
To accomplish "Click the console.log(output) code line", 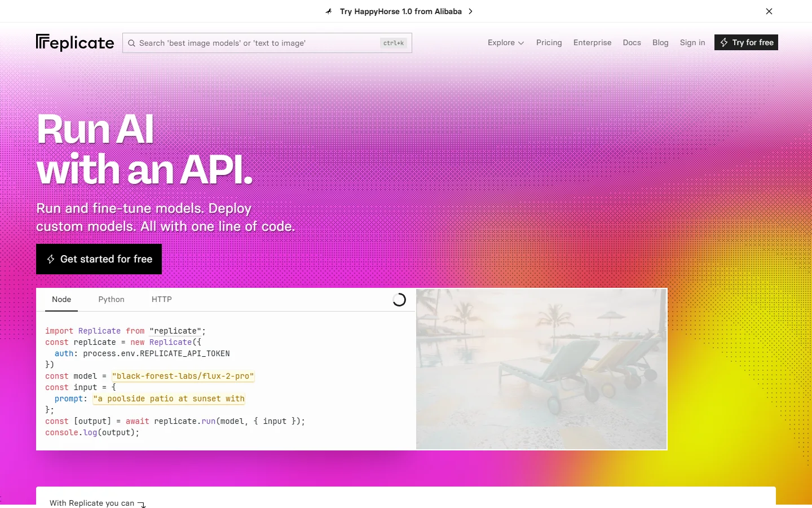I will coord(92,432).
